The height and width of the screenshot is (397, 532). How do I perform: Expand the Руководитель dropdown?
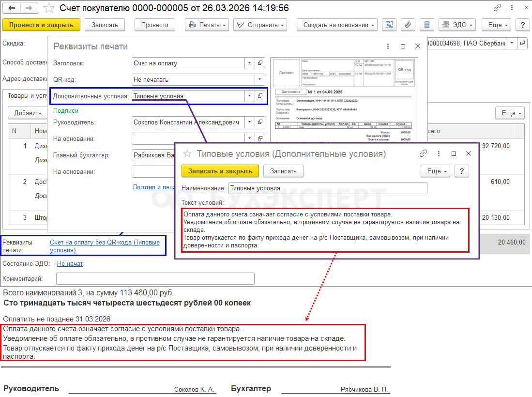pos(249,122)
